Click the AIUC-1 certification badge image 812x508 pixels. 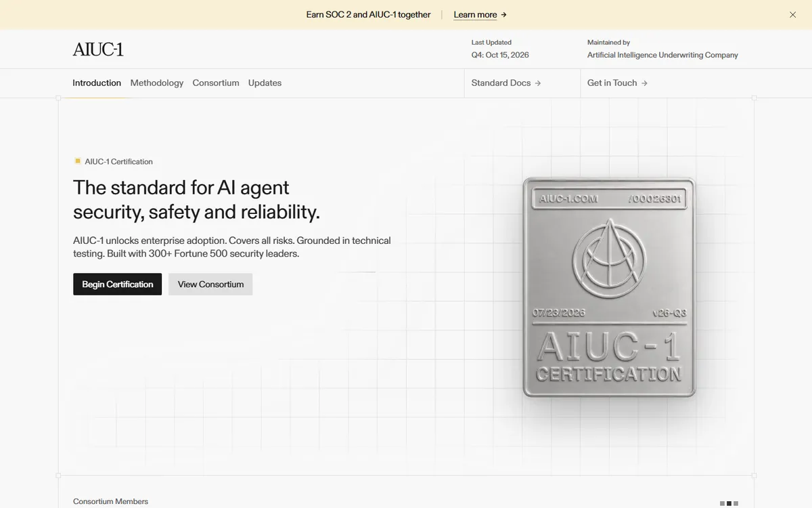[609, 287]
